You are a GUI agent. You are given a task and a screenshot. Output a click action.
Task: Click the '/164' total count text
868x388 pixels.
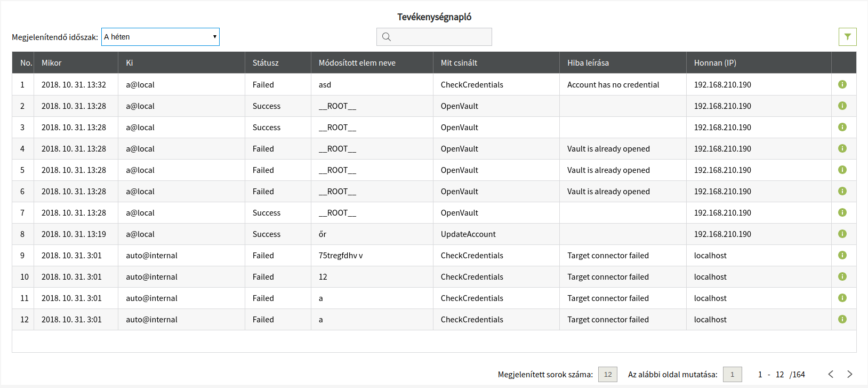point(797,375)
